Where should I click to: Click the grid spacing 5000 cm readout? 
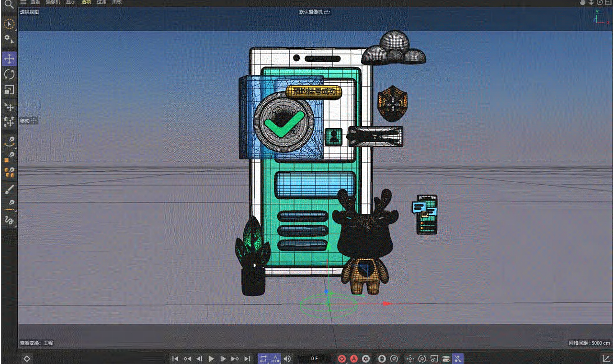click(x=590, y=343)
